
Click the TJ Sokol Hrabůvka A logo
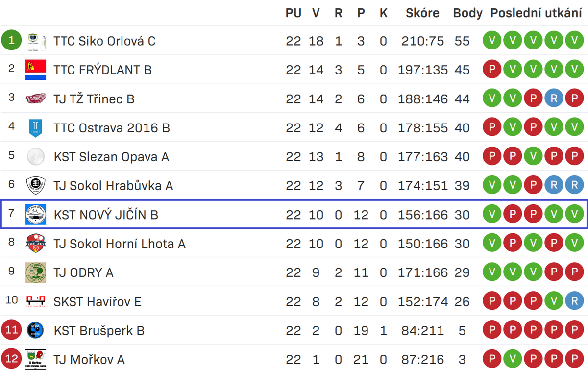tap(36, 186)
